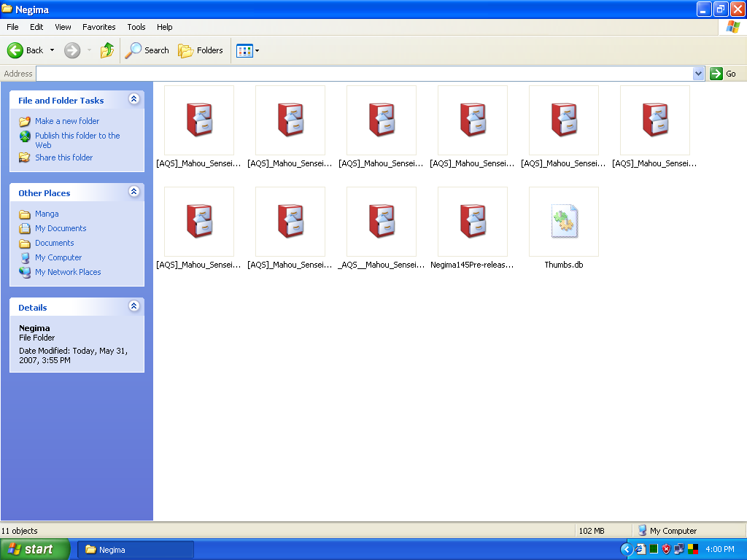Click the Make a new folder icon

tap(25, 122)
